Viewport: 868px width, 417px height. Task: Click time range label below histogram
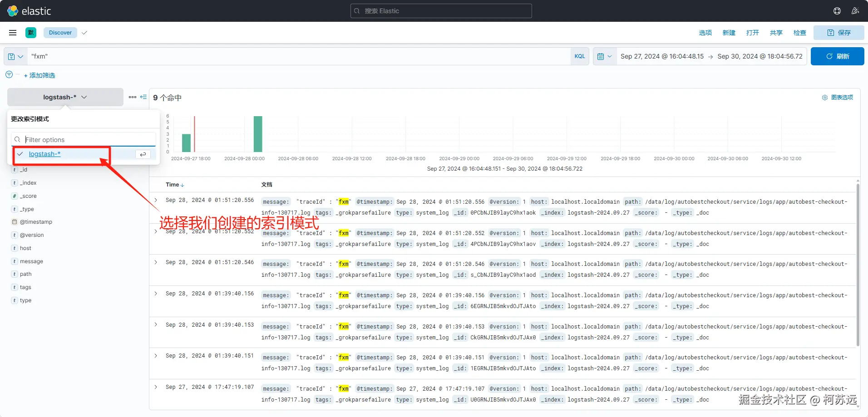tap(505, 169)
